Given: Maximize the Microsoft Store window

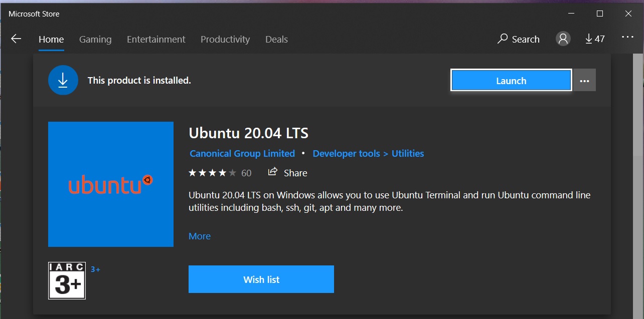Looking at the screenshot, I should pyautogui.click(x=600, y=14).
